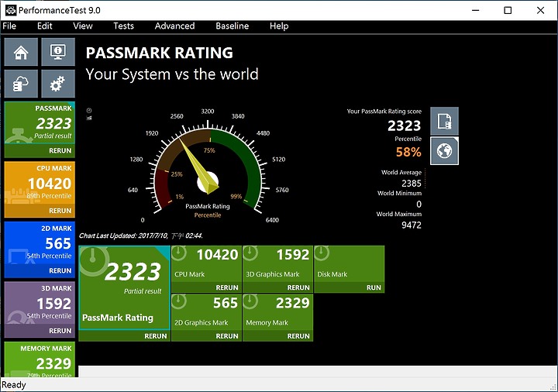Click the yellow gauge needle
558x392 pixels.
pos(198,164)
